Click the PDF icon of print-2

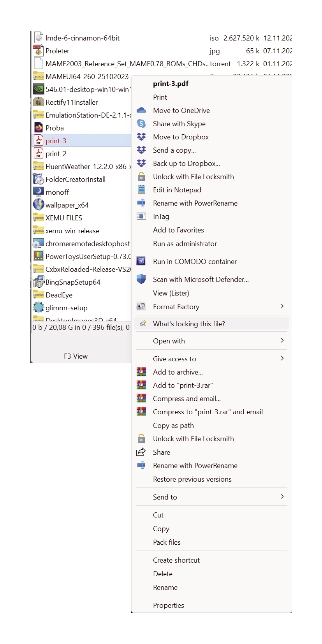pos(39,153)
